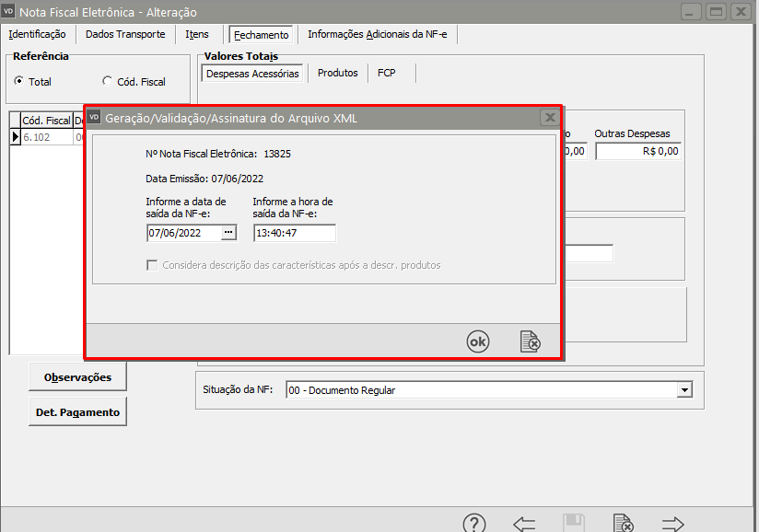Viewport: 759px width, 532px height.
Task: Close the XML generation dialog
Action: tap(549, 118)
